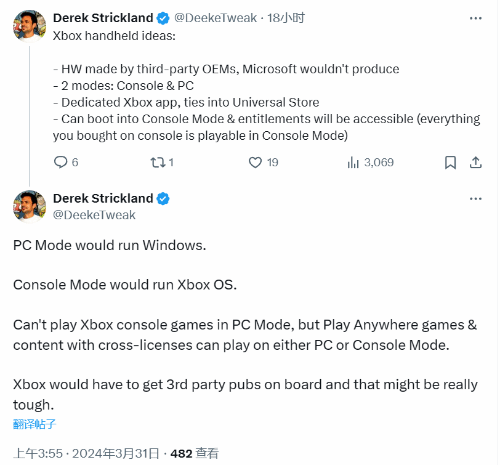Open the 18小时 timestamp link
The height and width of the screenshot is (465, 500).
pyautogui.click(x=286, y=18)
